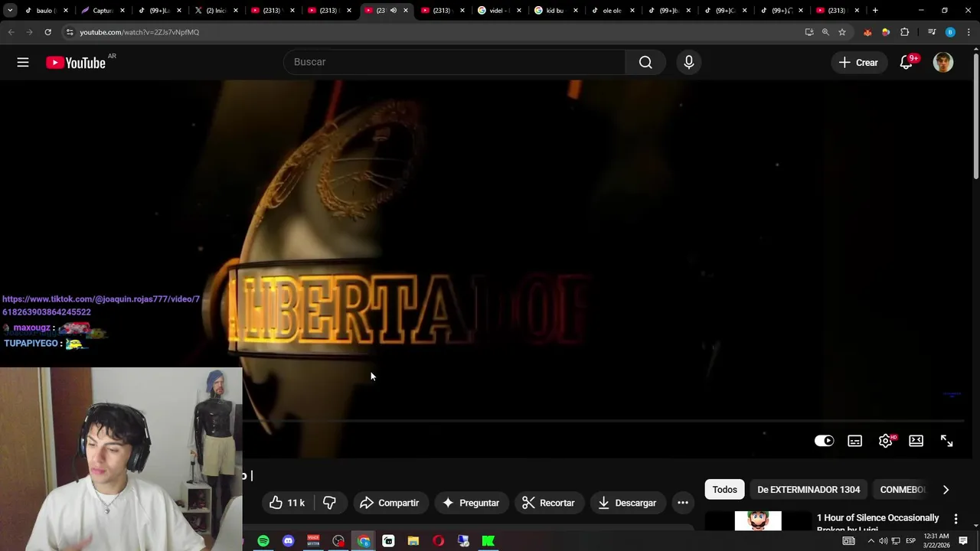Open a new browser tab
980x551 pixels.
pos(875,11)
